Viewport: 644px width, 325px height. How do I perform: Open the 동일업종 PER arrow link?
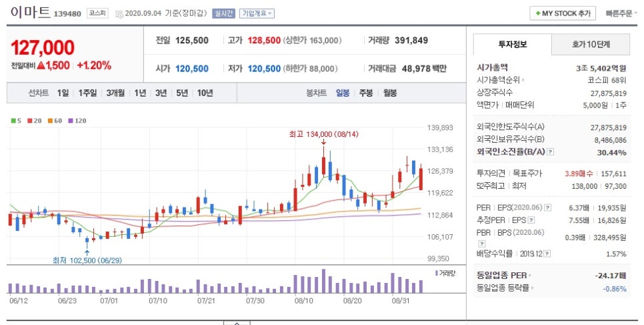click(x=530, y=275)
